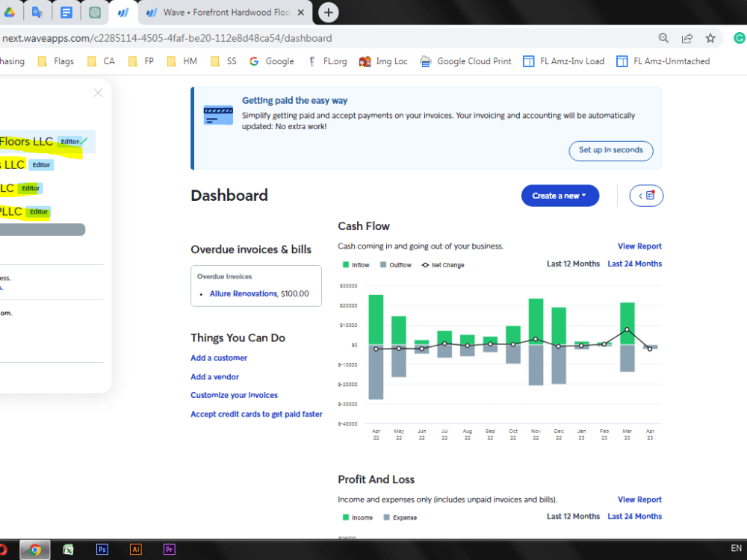
Task: Open the FL Amz-Unmtached bookmark
Action: pyautogui.click(x=663, y=61)
